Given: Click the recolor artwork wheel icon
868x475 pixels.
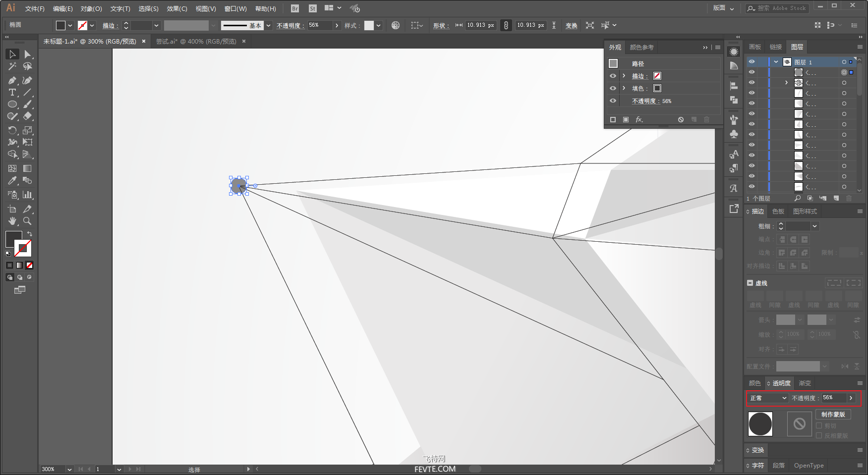Looking at the screenshot, I should coord(396,25).
